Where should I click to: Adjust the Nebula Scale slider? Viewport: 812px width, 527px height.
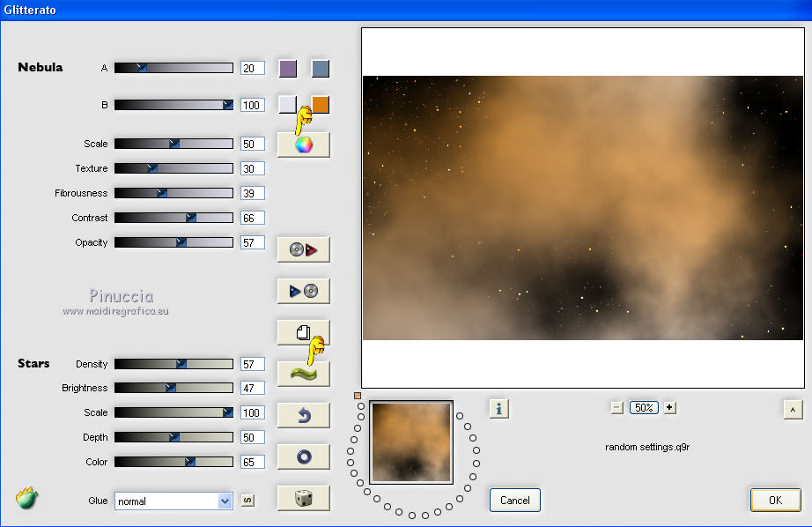click(173, 144)
